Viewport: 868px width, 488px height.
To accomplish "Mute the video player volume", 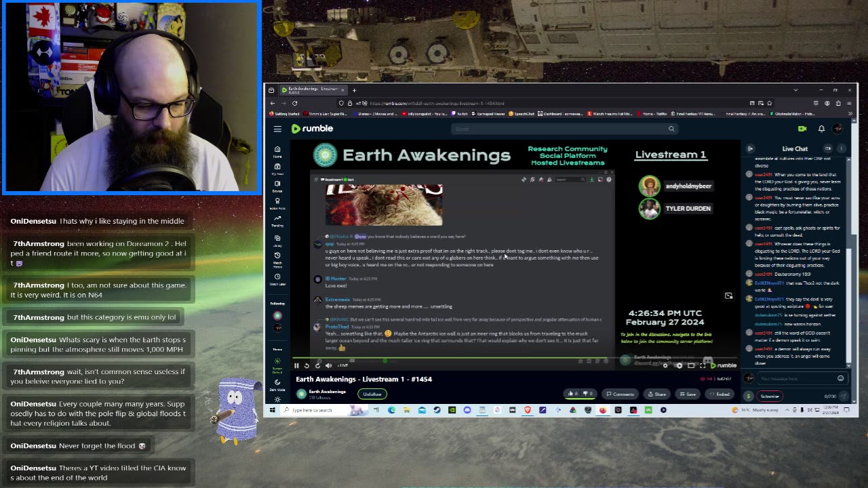I will pos(328,365).
